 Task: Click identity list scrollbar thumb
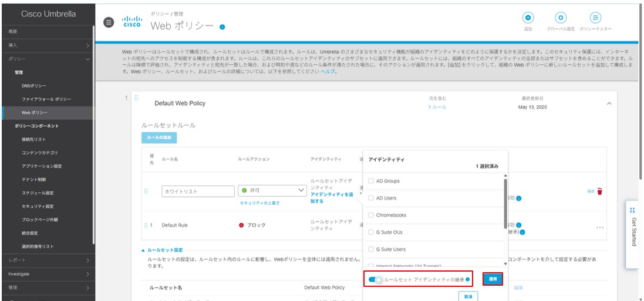pyautogui.click(x=505, y=203)
